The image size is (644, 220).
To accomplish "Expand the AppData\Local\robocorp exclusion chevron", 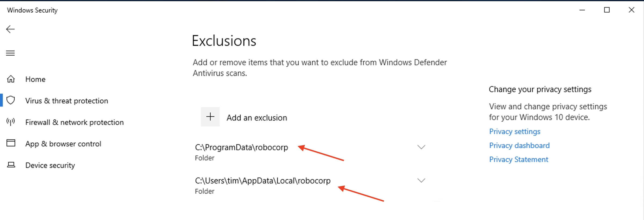I will pos(421,180).
